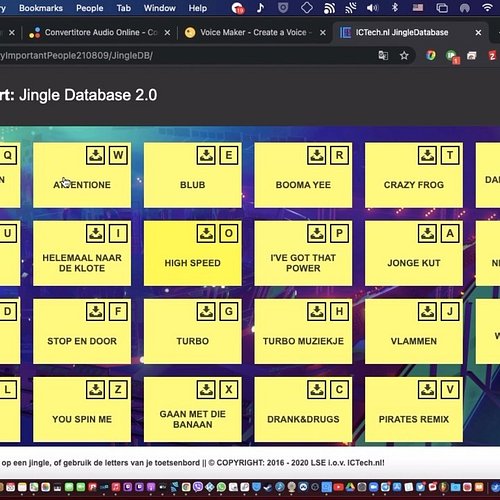Image resolution: width=500 pixels, height=500 pixels.
Task: Download the PIRATES REMIX jingle
Action: point(427,389)
